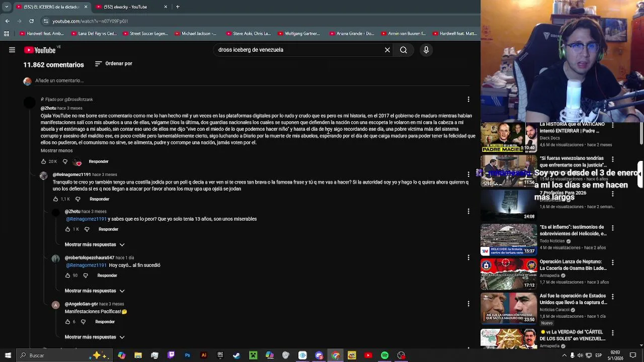
Task: Click the @Reinagomez1191 mention in 'Hoy cayó' reply
Action: point(87,265)
